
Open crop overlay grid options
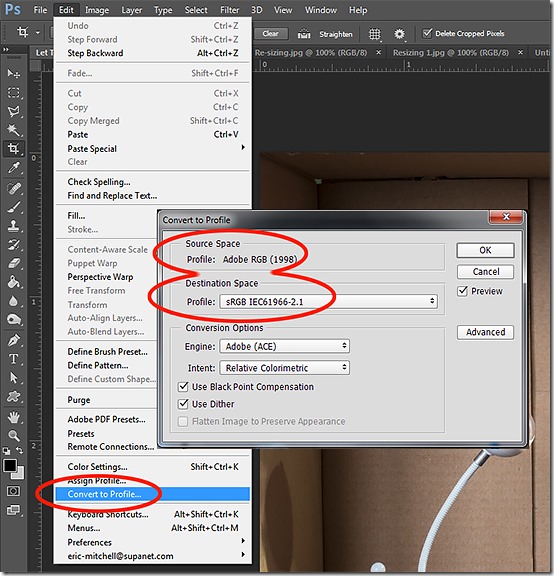click(375, 35)
